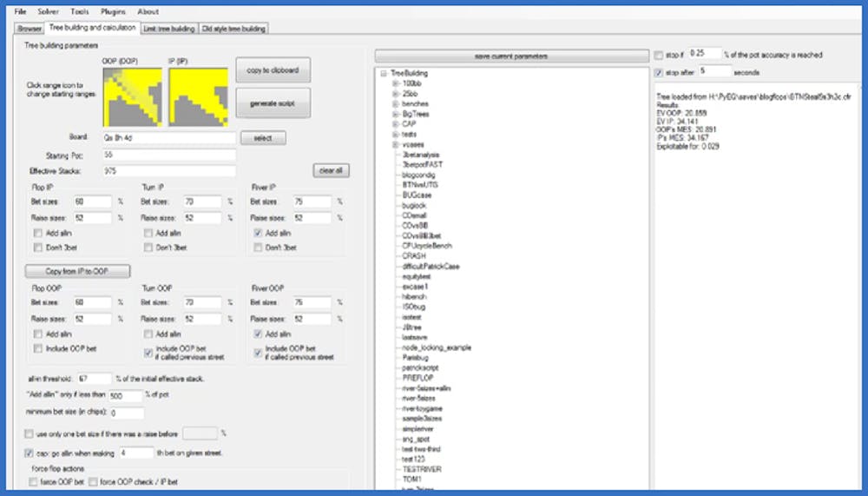The width and height of the screenshot is (868, 496).
Task: Open the File menu
Action: [20, 11]
